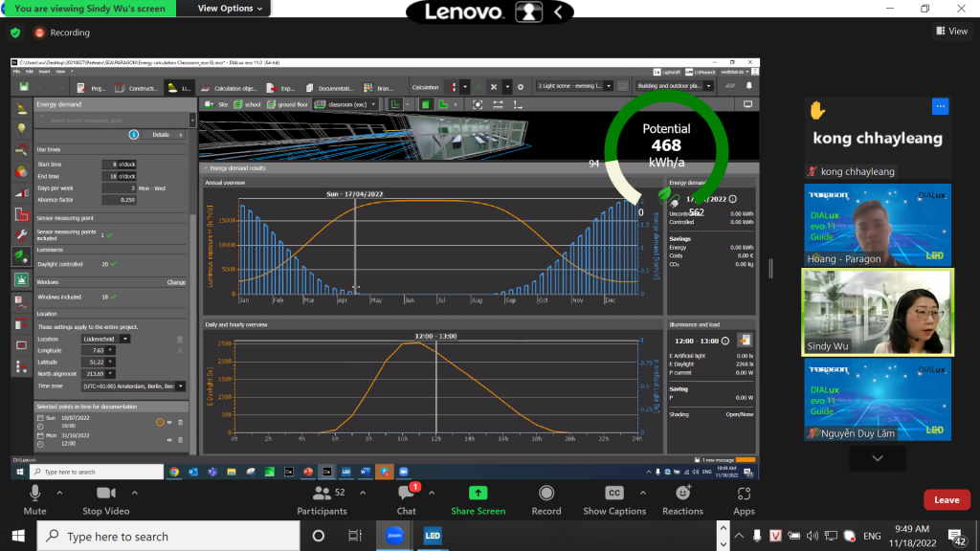Open the View Options dropdown
Viewport: 980px width, 551px height.
[231, 8]
